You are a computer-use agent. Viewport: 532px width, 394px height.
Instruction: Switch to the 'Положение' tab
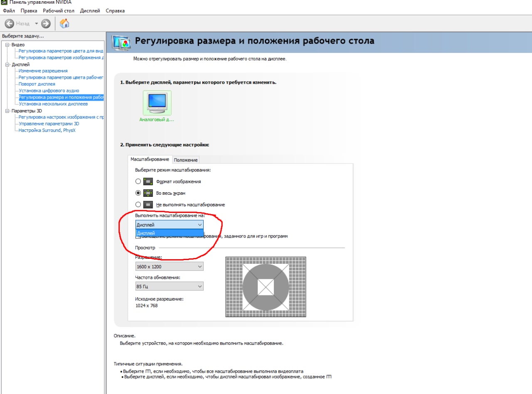click(x=186, y=160)
